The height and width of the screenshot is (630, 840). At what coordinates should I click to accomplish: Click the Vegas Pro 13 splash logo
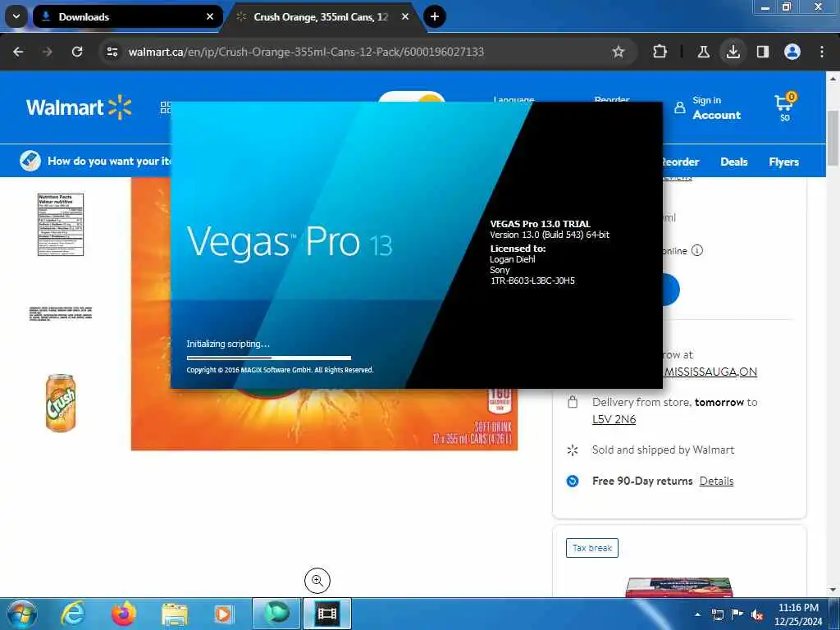(290, 242)
